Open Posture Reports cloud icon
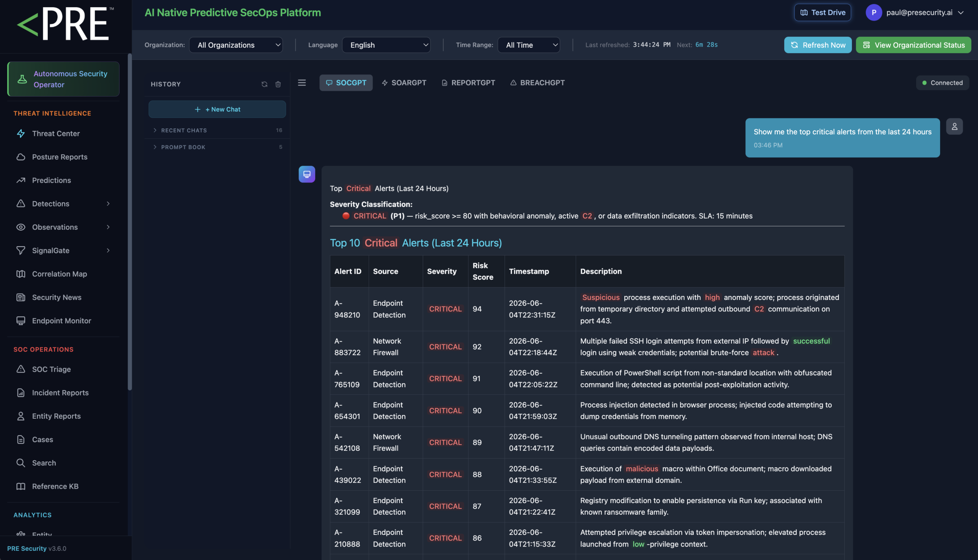 pos(21,157)
